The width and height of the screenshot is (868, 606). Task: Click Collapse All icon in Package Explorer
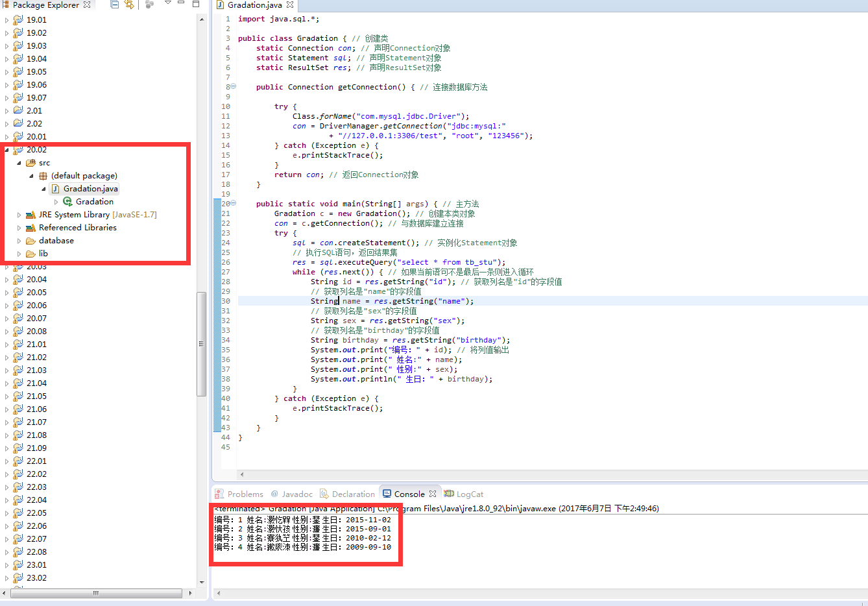(x=115, y=5)
